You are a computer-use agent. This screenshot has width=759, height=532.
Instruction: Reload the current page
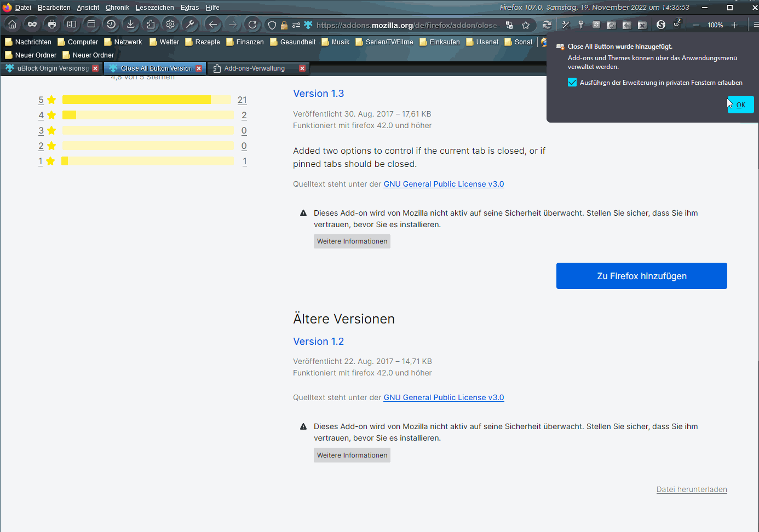click(252, 25)
